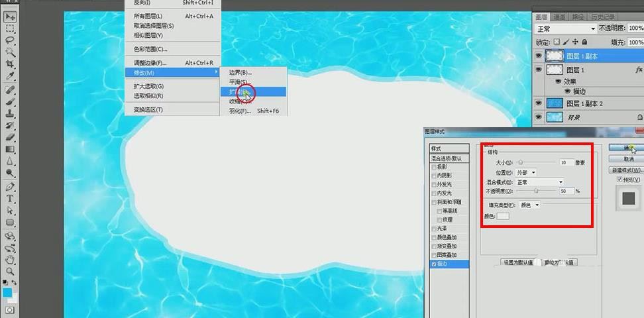Click the 设置为默认值 button
The image size is (644, 318).
tap(518, 262)
